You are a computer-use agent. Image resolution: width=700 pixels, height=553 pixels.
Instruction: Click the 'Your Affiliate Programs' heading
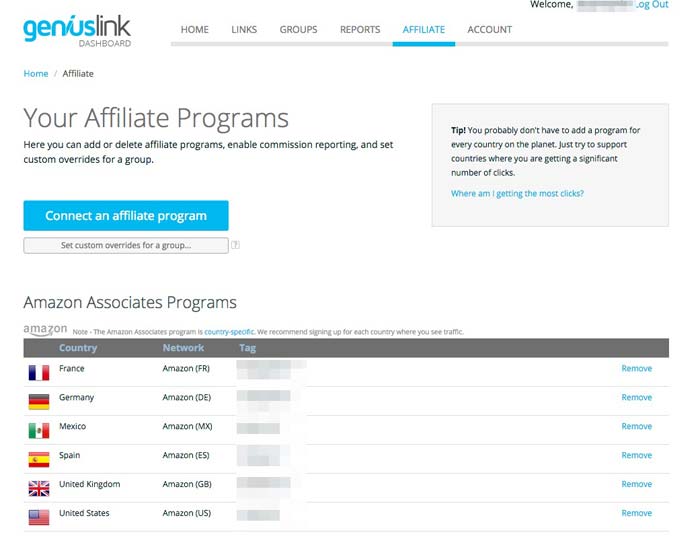[x=156, y=119]
